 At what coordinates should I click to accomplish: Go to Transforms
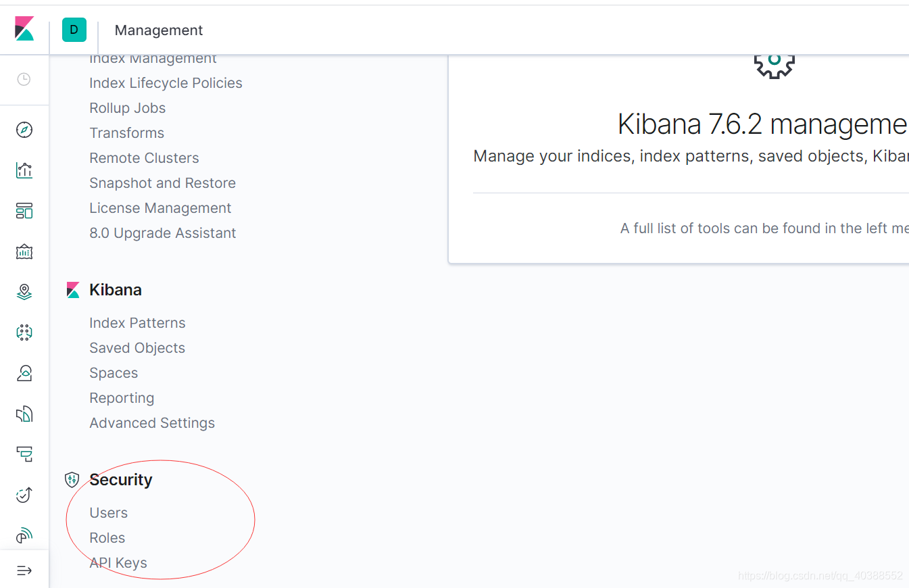pyautogui.click(x=126, y=133)
